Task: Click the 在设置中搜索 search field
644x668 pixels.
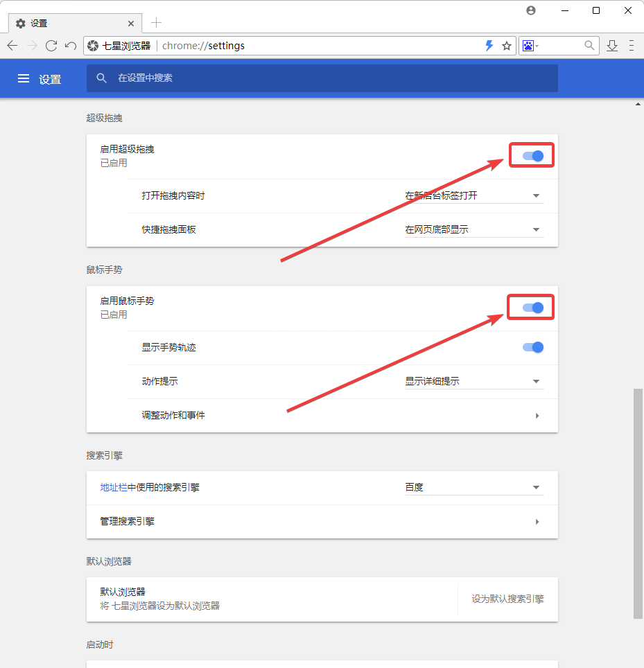Action: [322, 78]
